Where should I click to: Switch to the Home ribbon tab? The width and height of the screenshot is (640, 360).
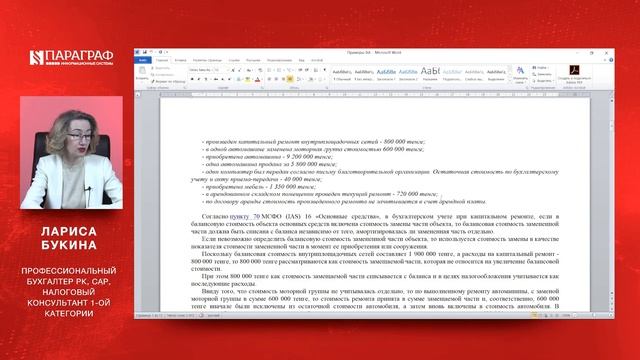(x=162, y=60)
